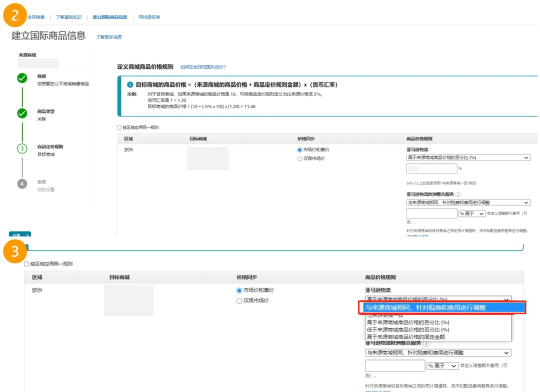Expand the lower % 高于 dropdown
540x392 pixels.
[x=442, y=366]
